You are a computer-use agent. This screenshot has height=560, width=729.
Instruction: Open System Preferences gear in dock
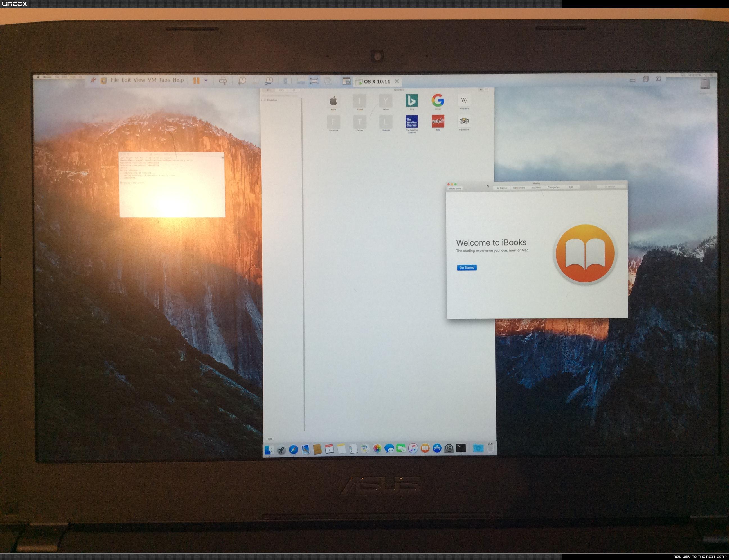[x=449, y=448]
